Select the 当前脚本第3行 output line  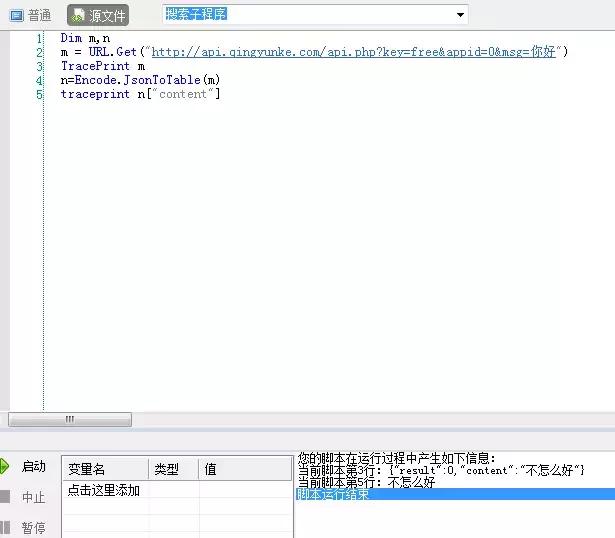pyautogui.click(x=441, y=470)
